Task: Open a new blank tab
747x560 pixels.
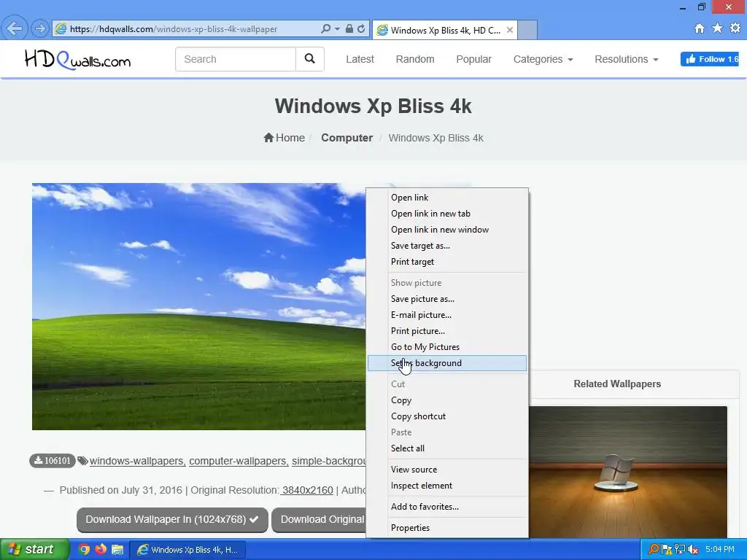Action: [x=527, y=30]
